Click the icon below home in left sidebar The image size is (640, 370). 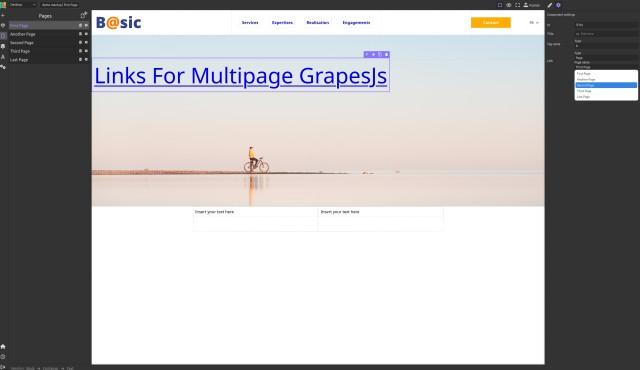pyautogui.click(x=3, y=357)
